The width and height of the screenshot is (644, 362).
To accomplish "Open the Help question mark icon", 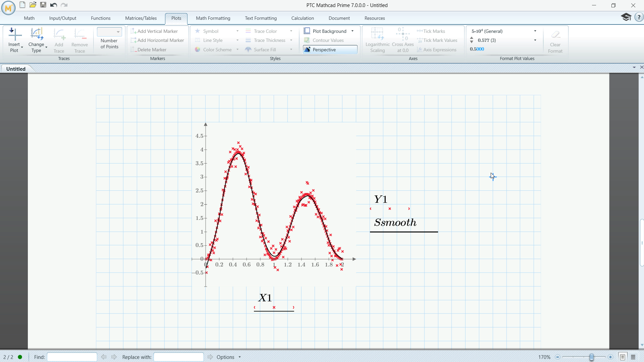I will click(639, 17).
